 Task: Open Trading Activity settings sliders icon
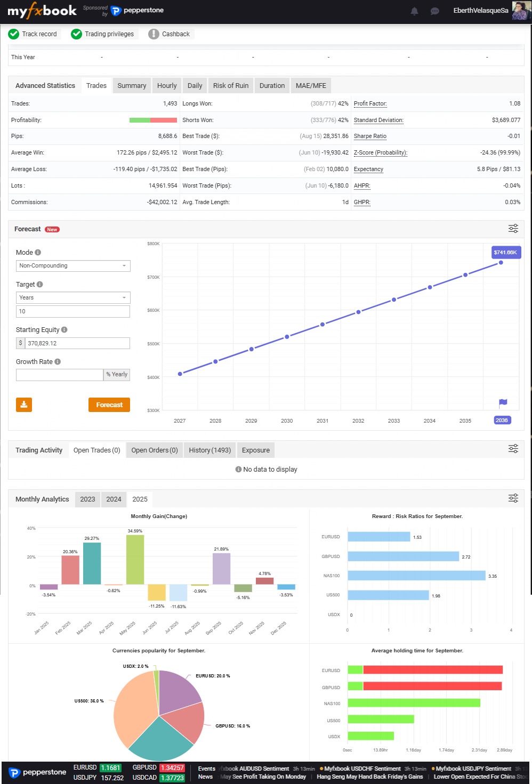pyautogui.click(x=513, y=449)
